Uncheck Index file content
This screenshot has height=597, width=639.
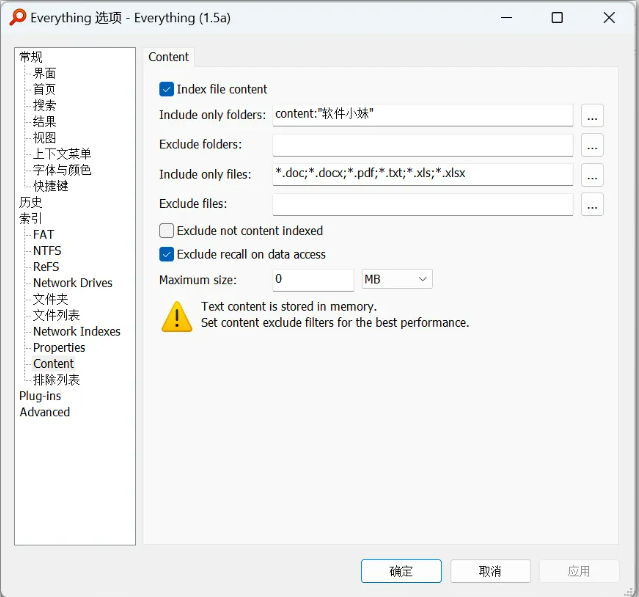coord(167,89)
